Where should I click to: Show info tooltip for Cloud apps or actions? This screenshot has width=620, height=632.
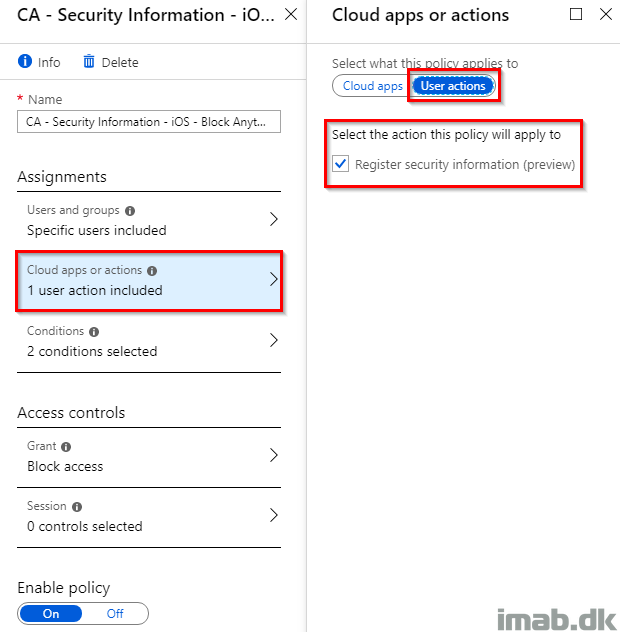(152, 271)
